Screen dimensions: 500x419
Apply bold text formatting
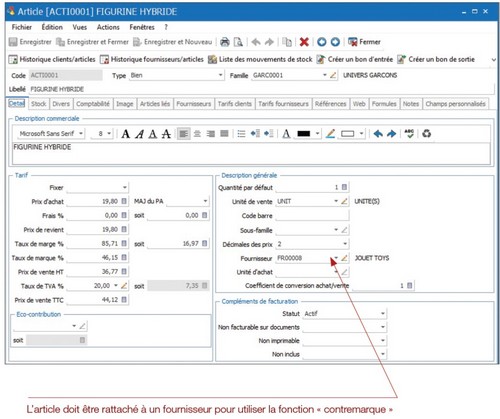pyautogui.click(x=126, y=134)
